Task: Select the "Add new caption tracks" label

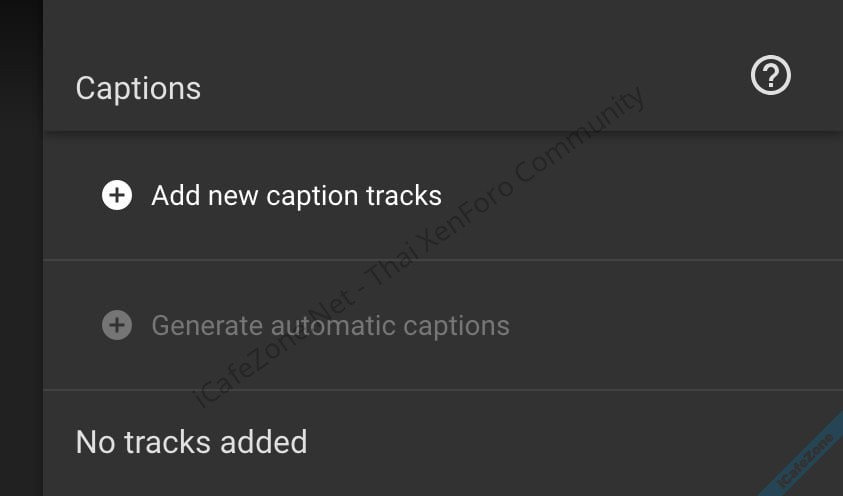Action: tap(296, 195)
